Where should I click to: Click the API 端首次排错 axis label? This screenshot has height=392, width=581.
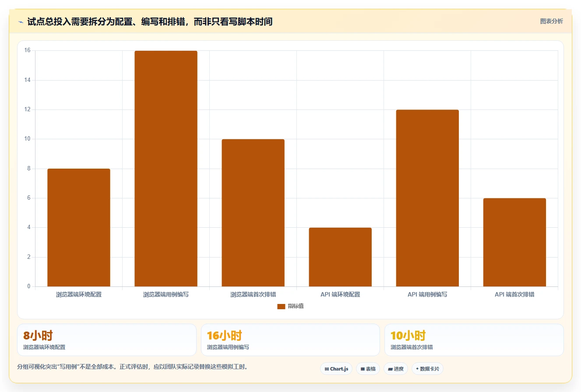514,294
